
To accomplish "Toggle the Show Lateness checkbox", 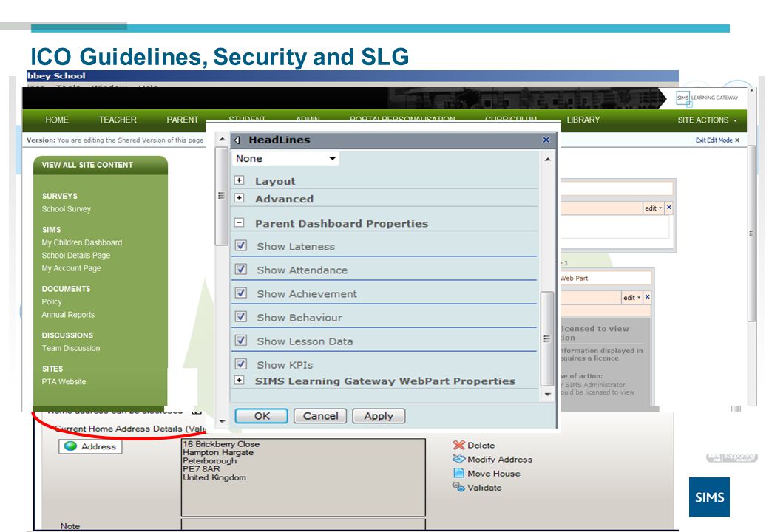I will 241,245.
